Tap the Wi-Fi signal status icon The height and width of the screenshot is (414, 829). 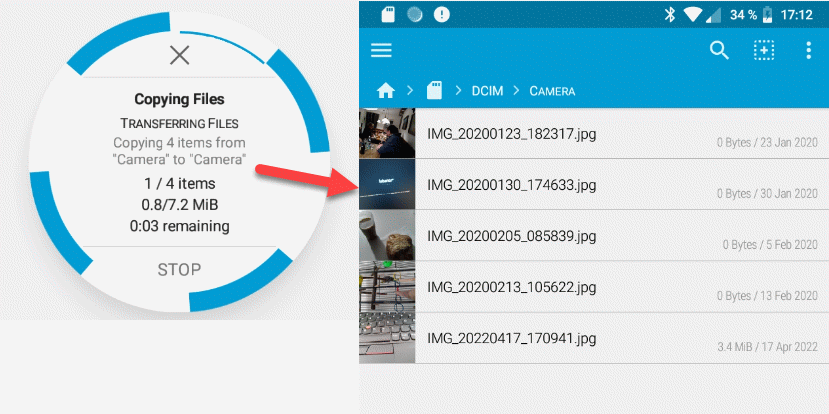coord(692,15)
